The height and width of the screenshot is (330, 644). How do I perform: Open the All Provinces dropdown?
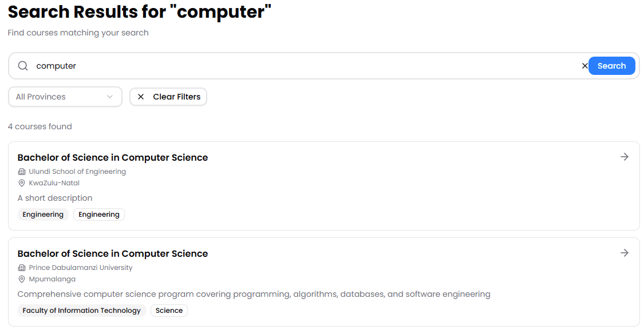[65, 97]
